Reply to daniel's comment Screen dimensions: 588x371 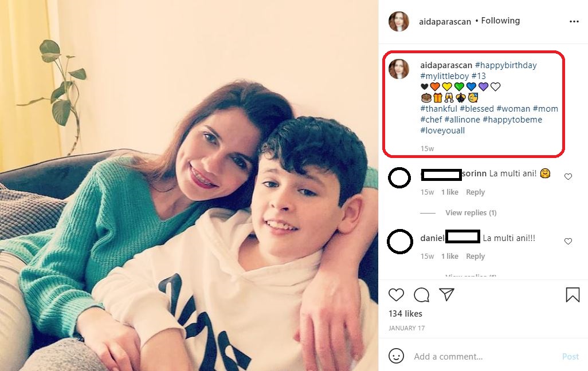point(475,256)
